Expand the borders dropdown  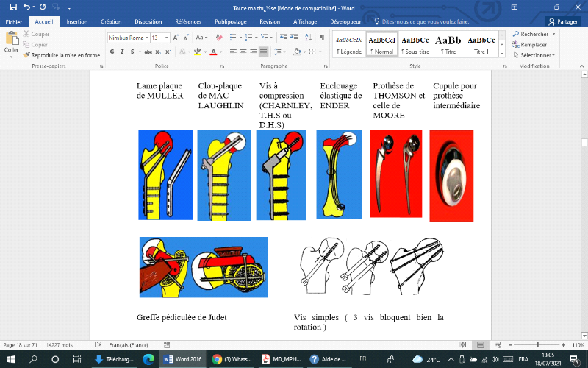click(x=320, y=52)
